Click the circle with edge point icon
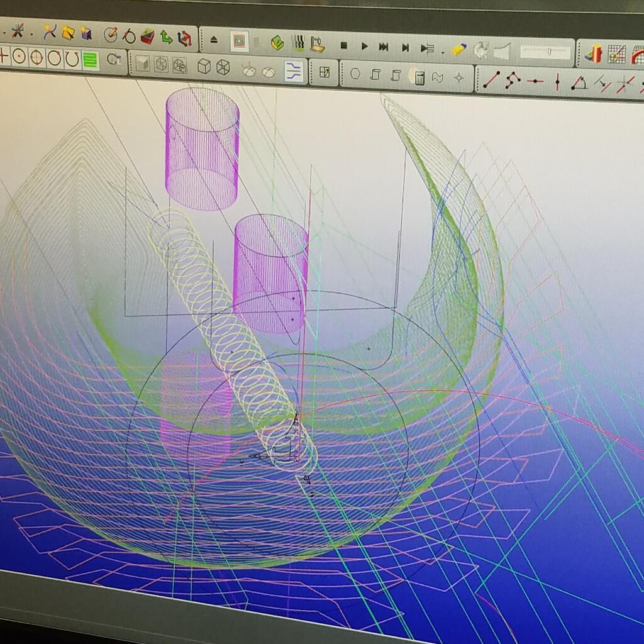644x644 pixels. (54, 58)
